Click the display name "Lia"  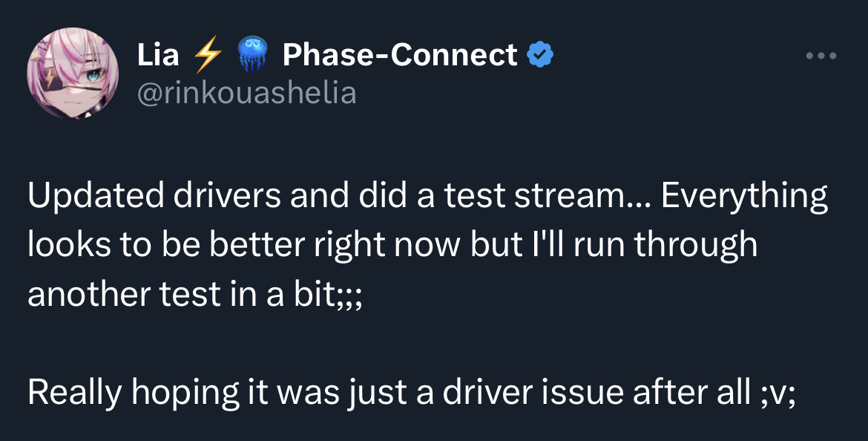pos(158,55)
